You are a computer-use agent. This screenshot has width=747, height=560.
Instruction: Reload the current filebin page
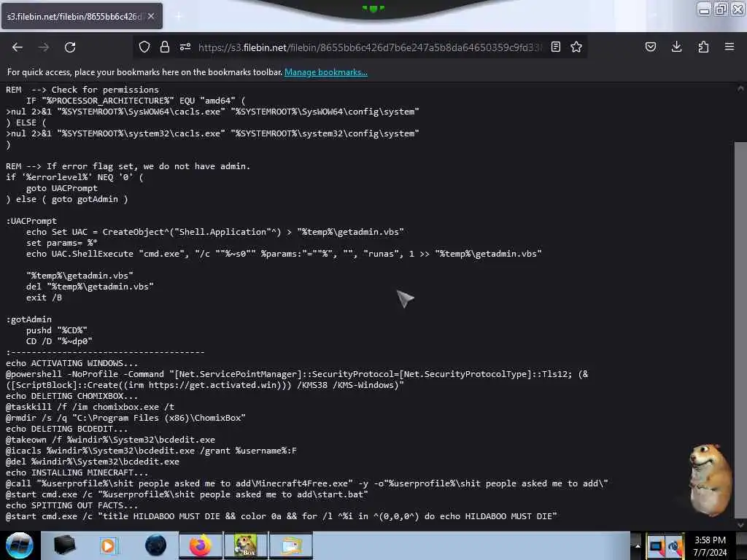[x=70, y=47]
